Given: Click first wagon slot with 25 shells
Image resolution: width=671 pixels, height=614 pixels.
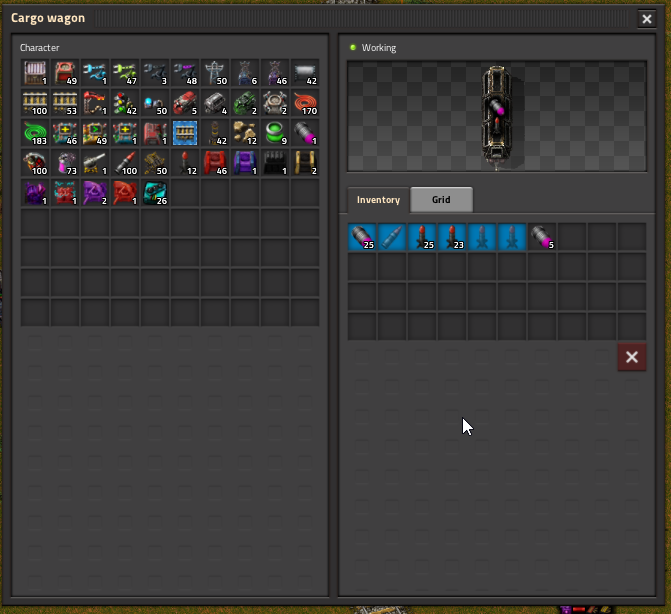Looking at the screenshot, I should point(362,237).
